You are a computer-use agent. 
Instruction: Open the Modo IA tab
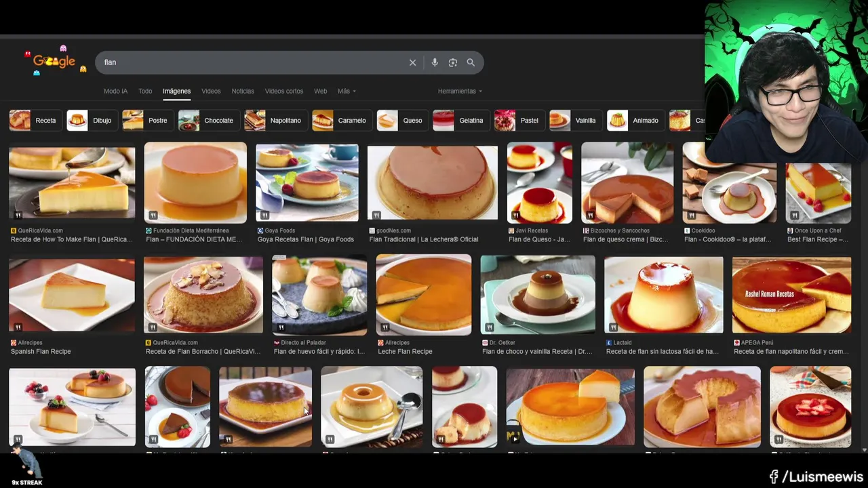115,91
